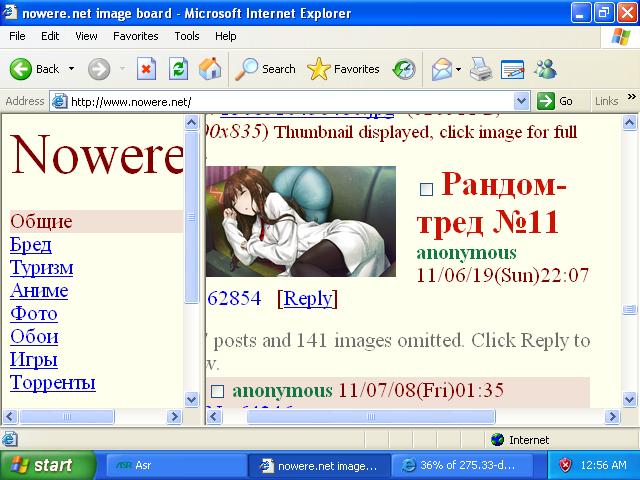Screen dimensions: 640x480
Task: Click the main frame scroll-up arrow
Action: [x=629, y=122]
